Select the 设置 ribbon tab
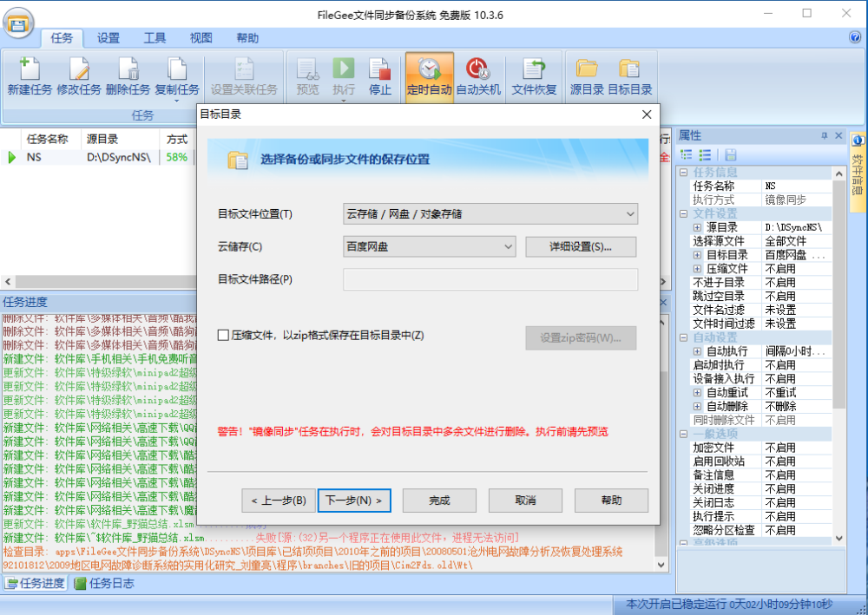 [x=108, y=38]
